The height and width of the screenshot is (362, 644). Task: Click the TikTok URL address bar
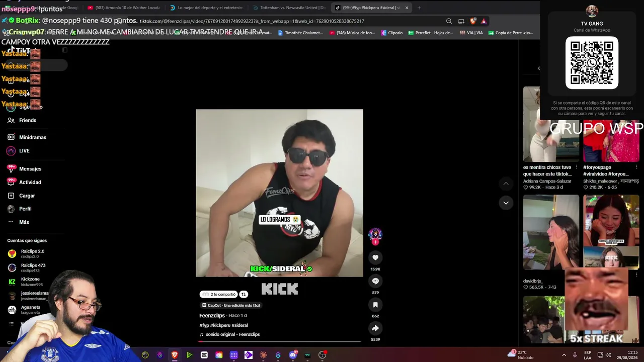252,21
